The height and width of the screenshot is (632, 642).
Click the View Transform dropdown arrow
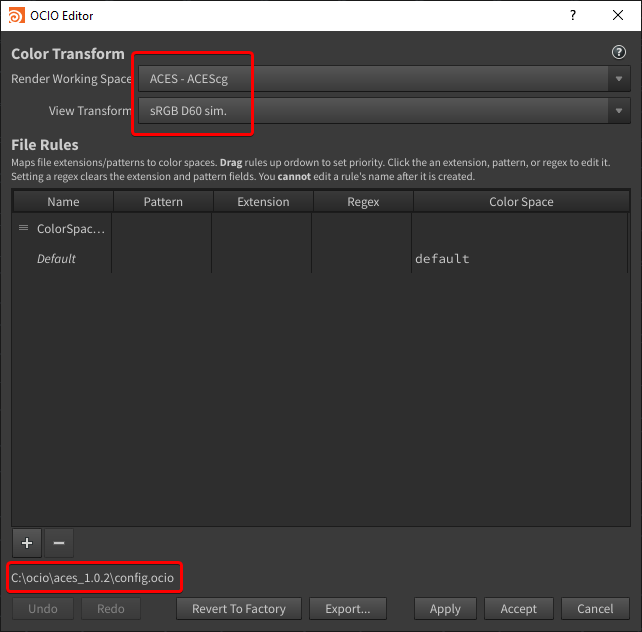619,111
